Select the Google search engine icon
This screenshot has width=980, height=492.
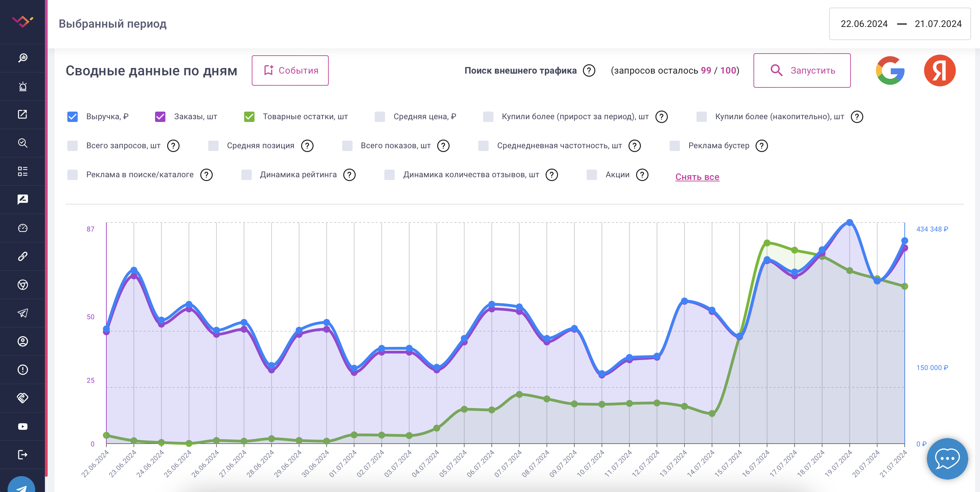(x=890, y=70)
